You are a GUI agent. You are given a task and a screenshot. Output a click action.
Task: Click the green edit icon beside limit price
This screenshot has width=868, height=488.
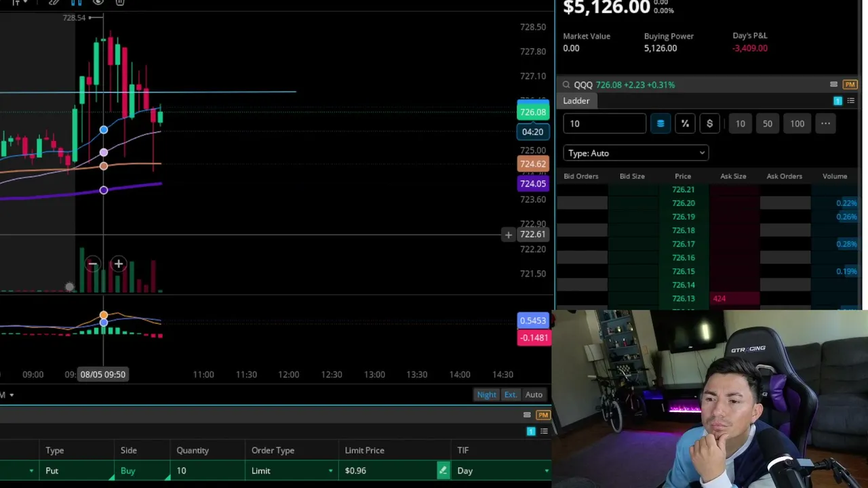click(x=443, y=470)
